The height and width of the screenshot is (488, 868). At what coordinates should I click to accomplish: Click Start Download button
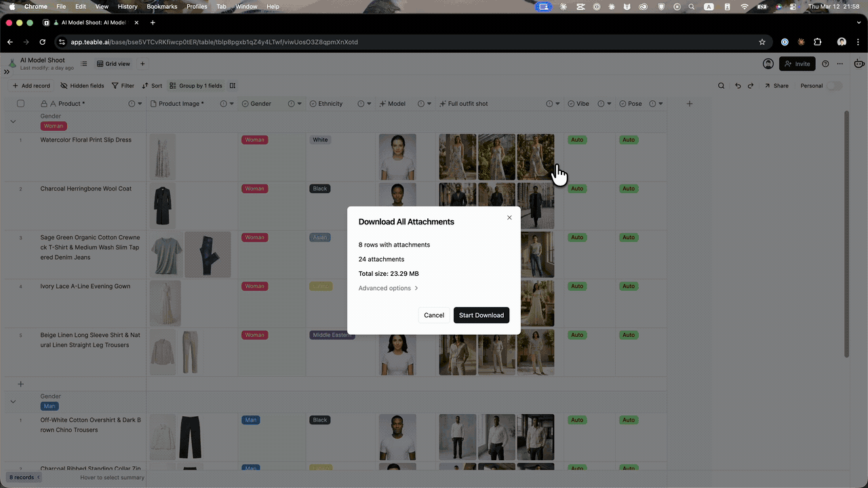pyautogui.click(x=481, y=315)
